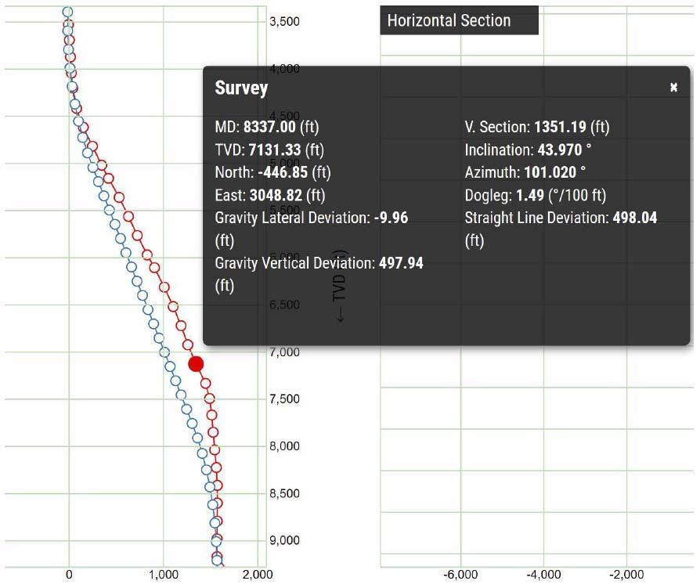Select the filled red survey point
This screenshot has height=588, width=700.
pos(196,364)
